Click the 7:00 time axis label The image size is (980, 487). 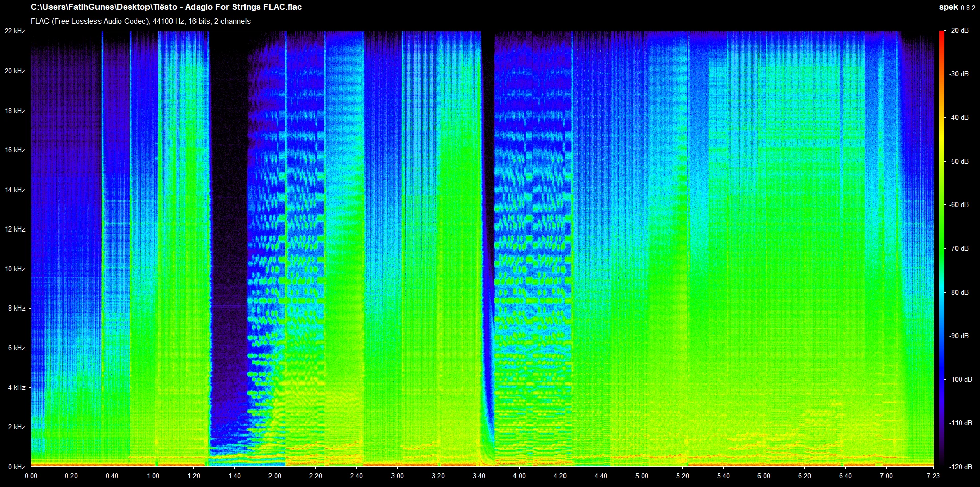(886, 476)
